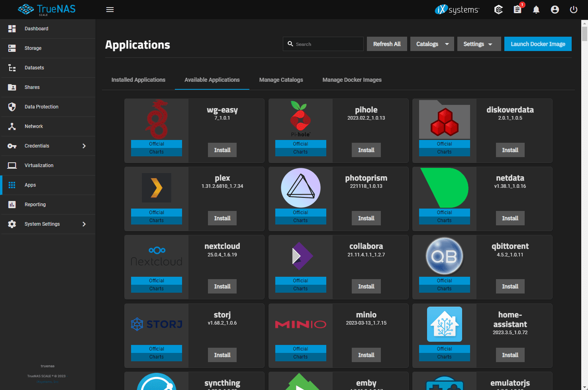Show alerts via the bell icon
Screen dimensions: 588x390
pyautogui.click(x=536, y=10)
